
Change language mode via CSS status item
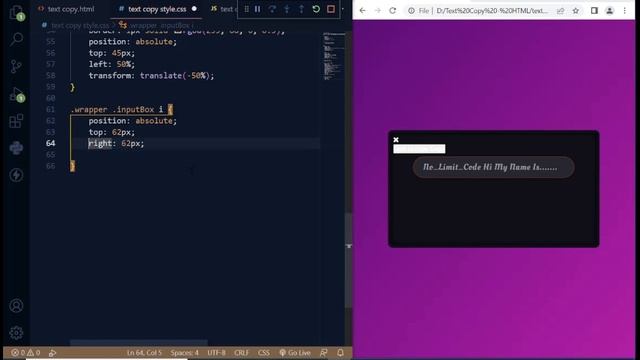coord(264,353)
